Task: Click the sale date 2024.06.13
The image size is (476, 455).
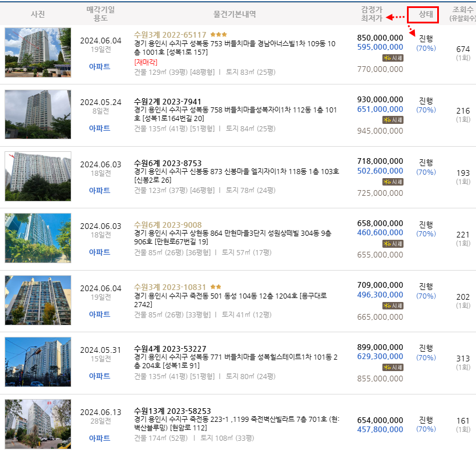Action: click(x=100, y=412)
